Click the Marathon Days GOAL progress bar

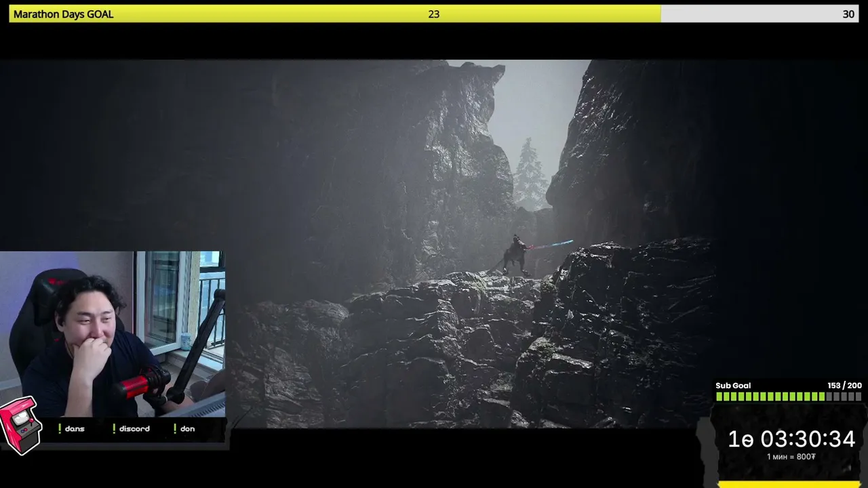(x=434, y=14)
